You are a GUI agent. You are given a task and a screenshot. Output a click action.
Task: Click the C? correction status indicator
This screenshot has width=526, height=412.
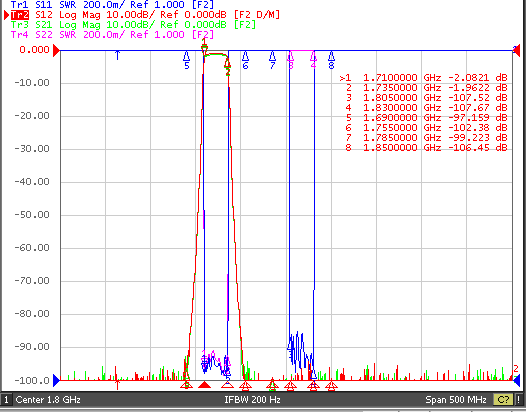(503, 400)
